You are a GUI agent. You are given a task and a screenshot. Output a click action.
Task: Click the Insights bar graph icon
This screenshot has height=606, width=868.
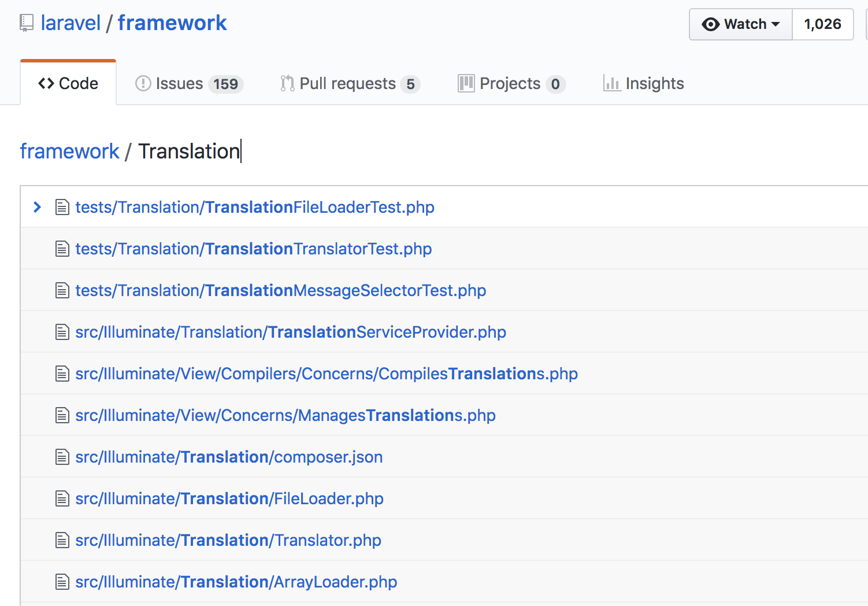point(611,83)
